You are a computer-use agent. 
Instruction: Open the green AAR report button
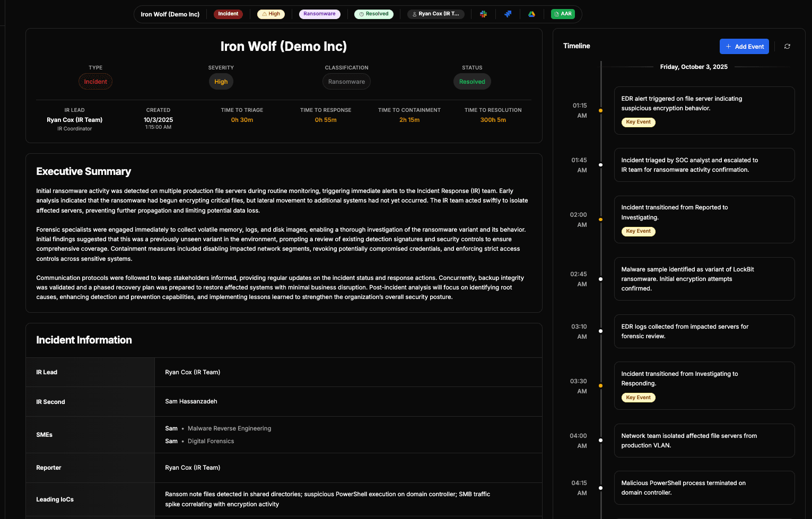pyautogui.click(x=563, y=14)
